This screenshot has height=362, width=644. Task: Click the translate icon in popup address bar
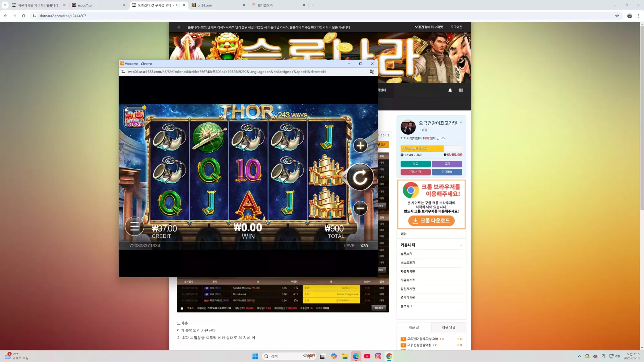[372, 72]
